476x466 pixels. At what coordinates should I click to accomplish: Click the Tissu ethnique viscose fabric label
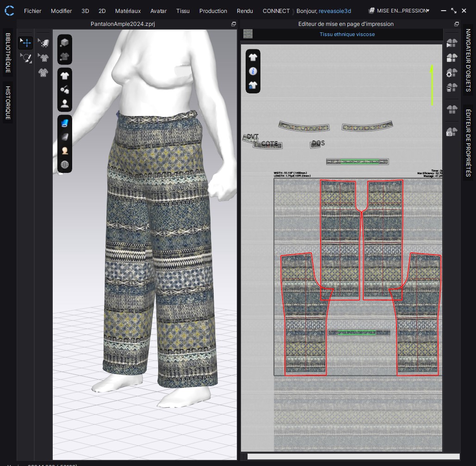(347, 34)
